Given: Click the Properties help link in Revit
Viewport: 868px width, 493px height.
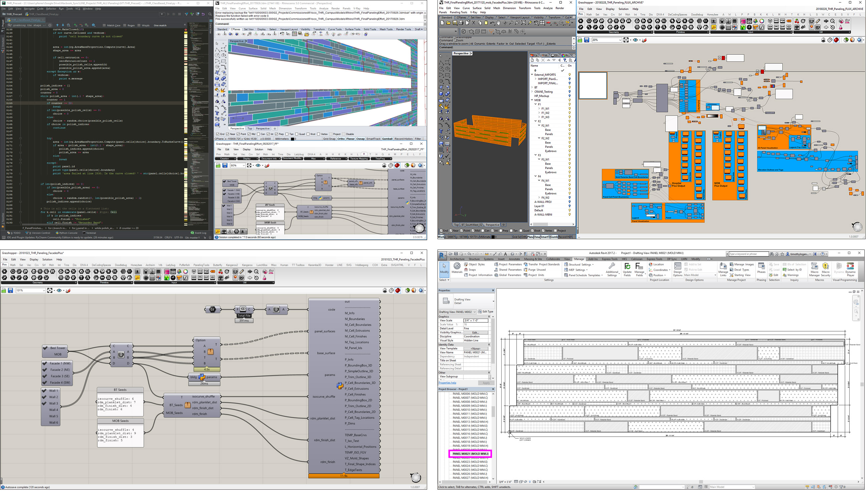Looking at the screenshot, I should 448,383.
